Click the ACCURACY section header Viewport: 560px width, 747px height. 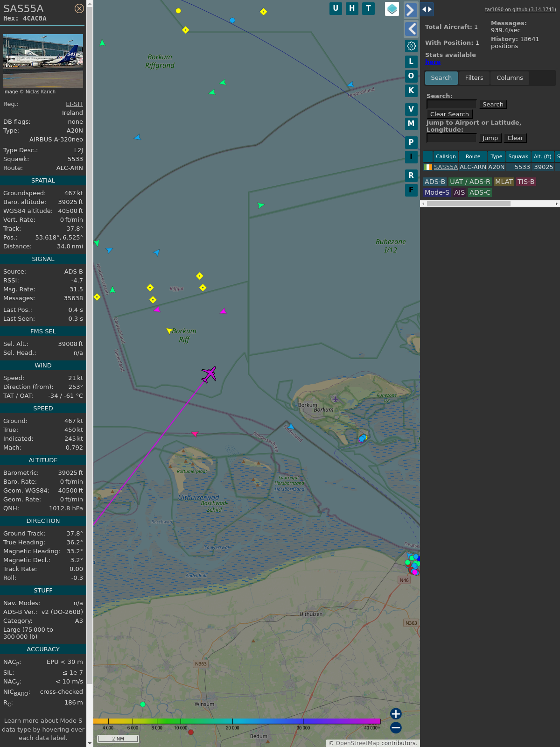pyautogui.click(x=43, y=649)
